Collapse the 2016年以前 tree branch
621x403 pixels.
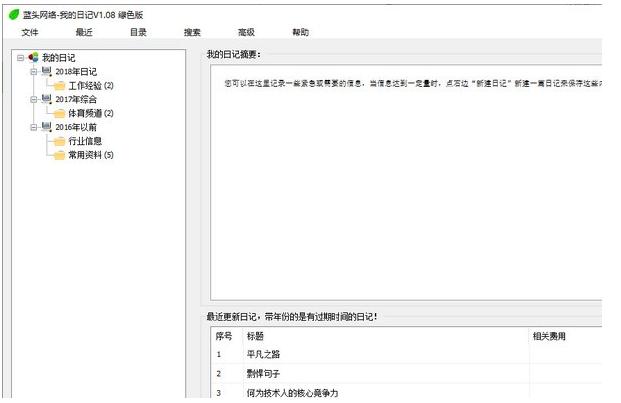pyautogui.click(x=34, y=127)
